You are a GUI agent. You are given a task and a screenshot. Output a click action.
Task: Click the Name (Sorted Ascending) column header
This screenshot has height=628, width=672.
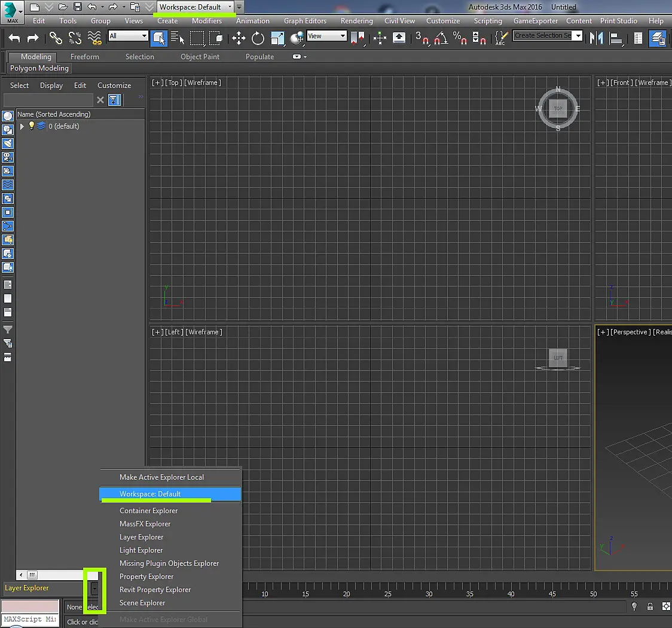[x=80, y=114]
